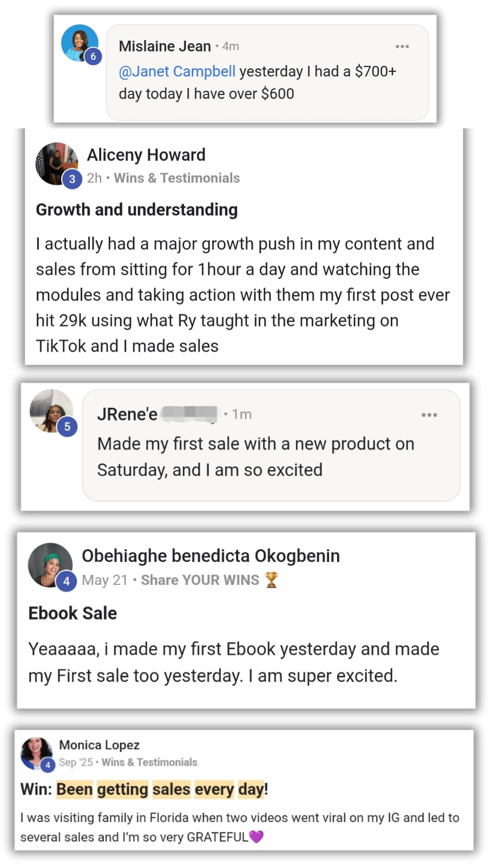The width and height of the screenshot is (488, 868).
Task: Click the level 5 badge on JRene'e's avatar
Action: [68, 427]
